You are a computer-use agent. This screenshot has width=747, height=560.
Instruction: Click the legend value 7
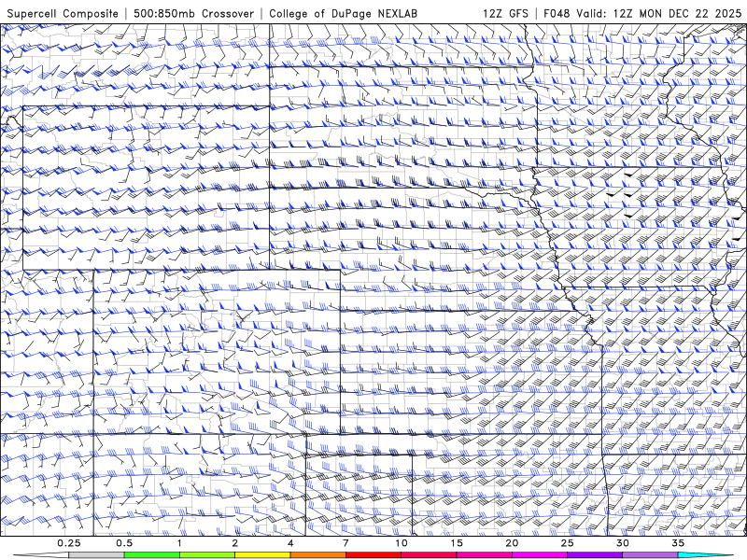click(x=345, y=543)
